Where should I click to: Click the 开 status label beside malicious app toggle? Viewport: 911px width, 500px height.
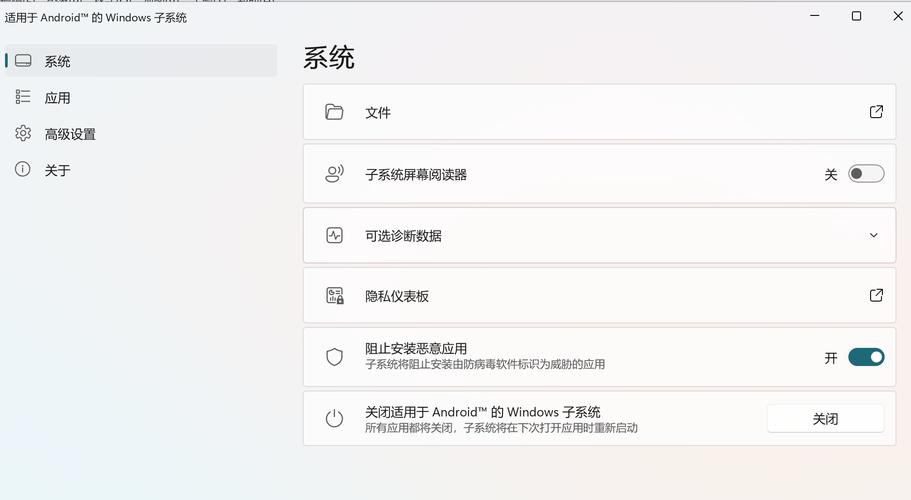coord(831,358)
